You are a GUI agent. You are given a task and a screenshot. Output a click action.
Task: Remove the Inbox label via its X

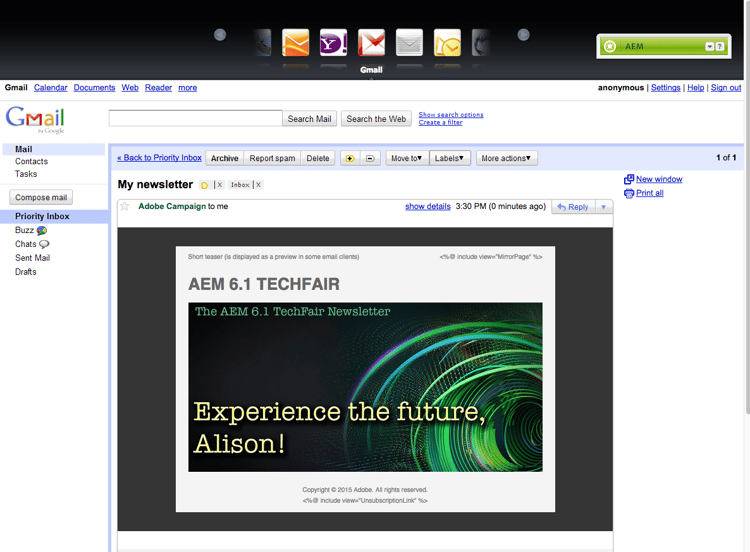pyautogui.click(x=258, y=185)
